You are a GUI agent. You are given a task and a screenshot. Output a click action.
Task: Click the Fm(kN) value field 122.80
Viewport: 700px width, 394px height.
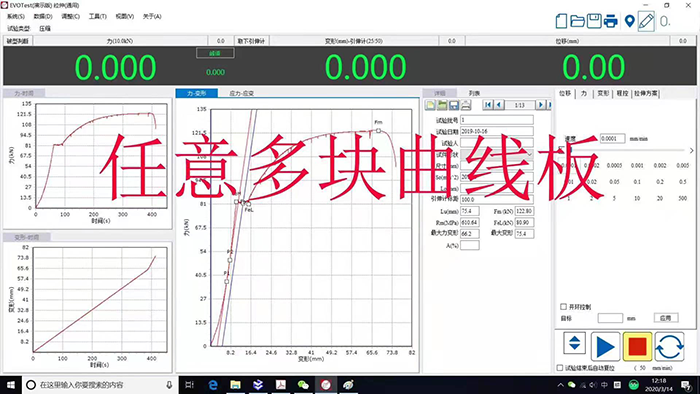click(524, 211)
